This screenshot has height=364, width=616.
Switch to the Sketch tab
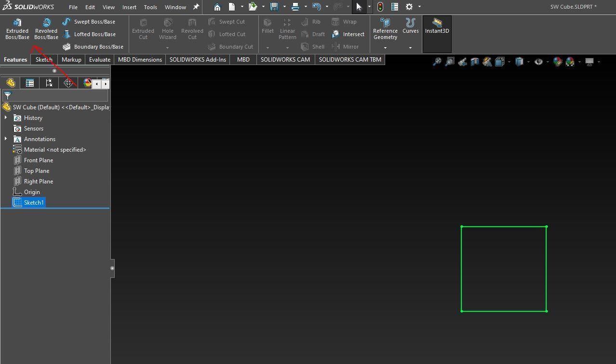[43, 59]
